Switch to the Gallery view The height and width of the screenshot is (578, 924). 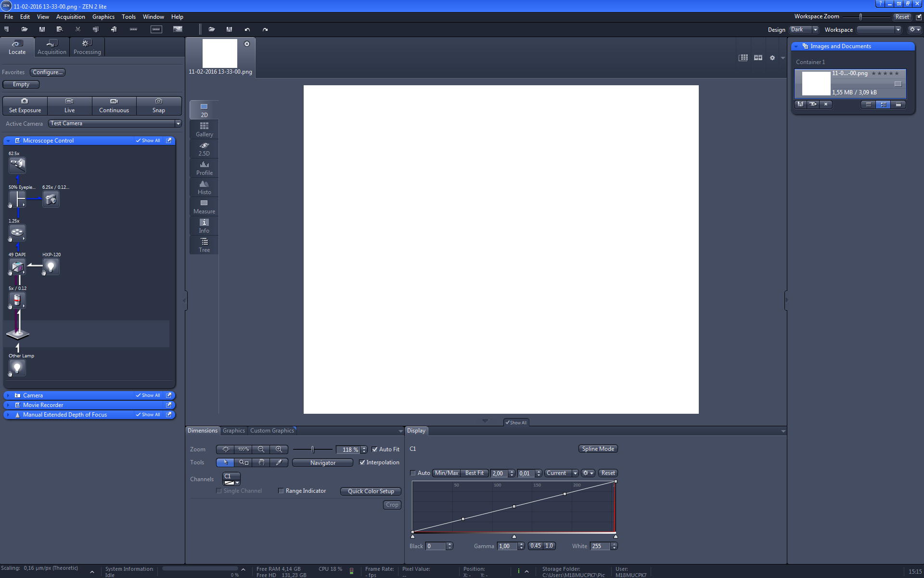204,130
